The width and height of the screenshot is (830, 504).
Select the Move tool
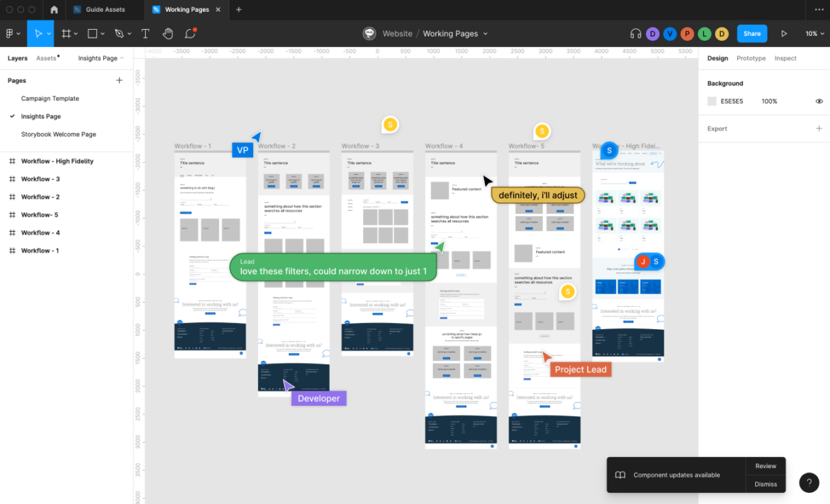[40, 33]
